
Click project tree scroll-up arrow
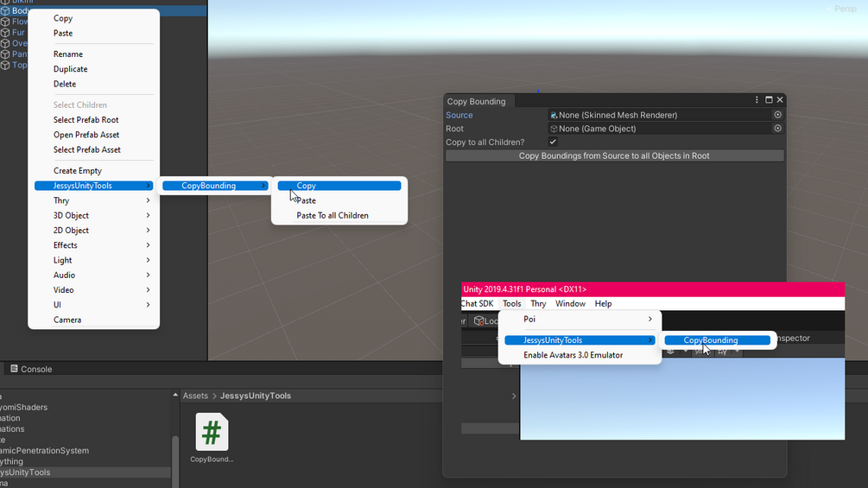pyautogui.click(x=175, y=395)
